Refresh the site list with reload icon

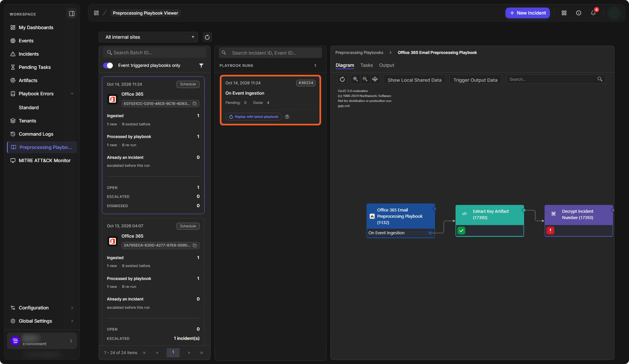point(207,37)
